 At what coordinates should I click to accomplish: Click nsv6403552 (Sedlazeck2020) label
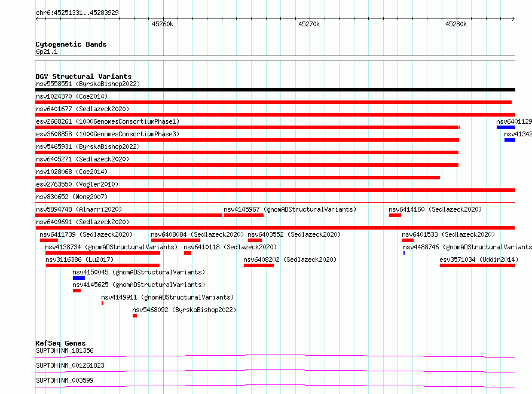[294, 234]
